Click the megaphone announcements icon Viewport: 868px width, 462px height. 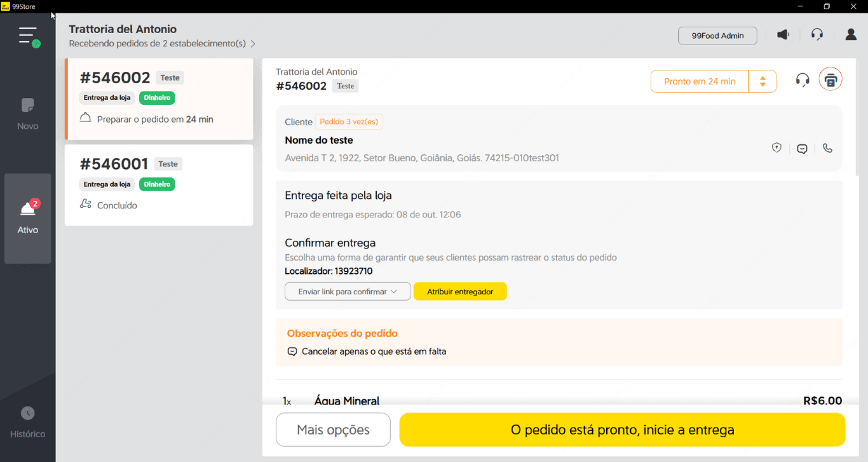point(783,35)
